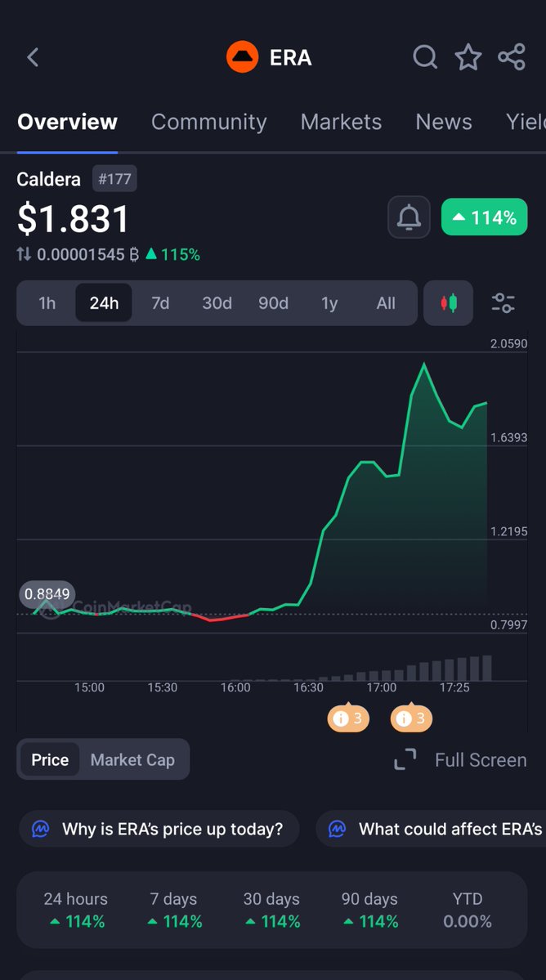Viewport: 546px width, 980px height.
Task: Select the 24h time range
Action: [104, 303]
